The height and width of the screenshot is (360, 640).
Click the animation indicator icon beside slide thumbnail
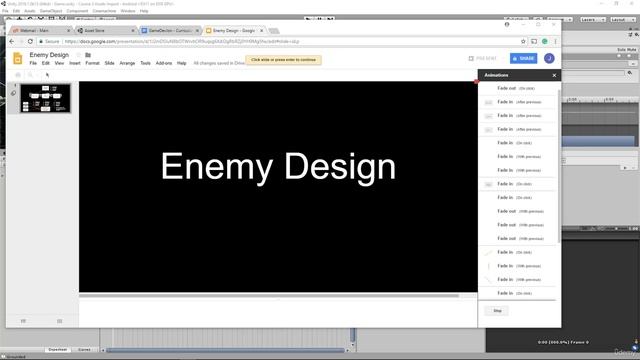[x=13, y=93]
